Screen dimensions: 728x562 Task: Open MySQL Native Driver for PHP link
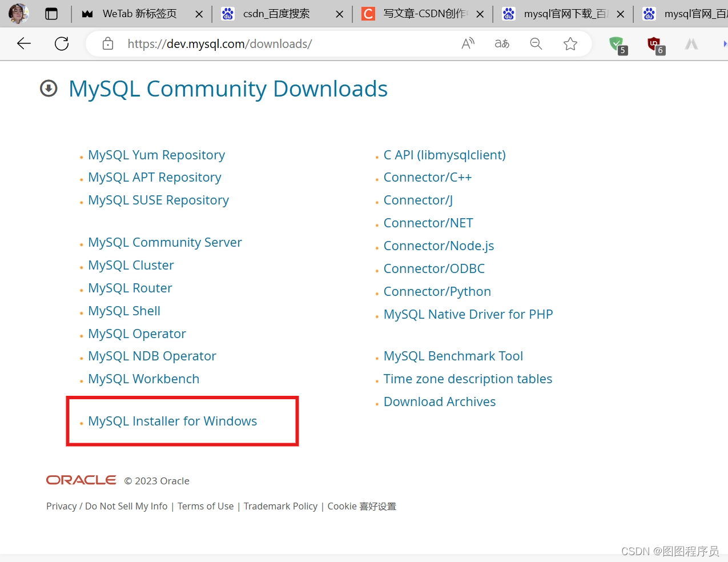tap(468, 315)
